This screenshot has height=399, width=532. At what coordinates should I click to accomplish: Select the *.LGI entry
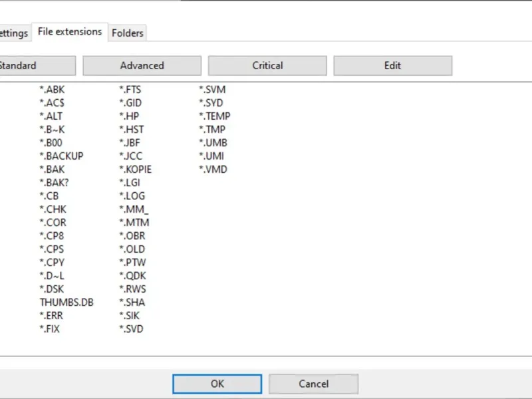130,182
